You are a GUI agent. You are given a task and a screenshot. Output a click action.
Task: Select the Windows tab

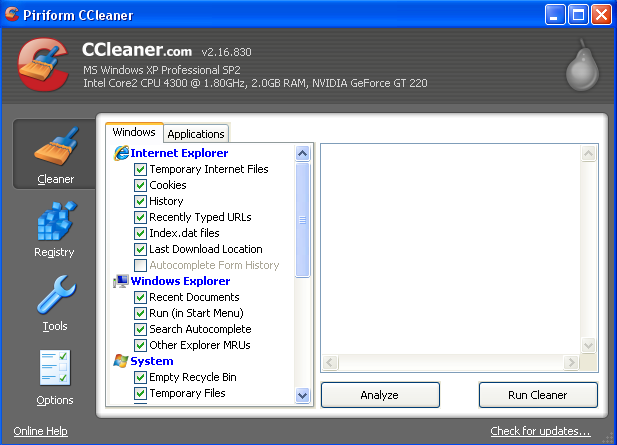tap(134, 132)
